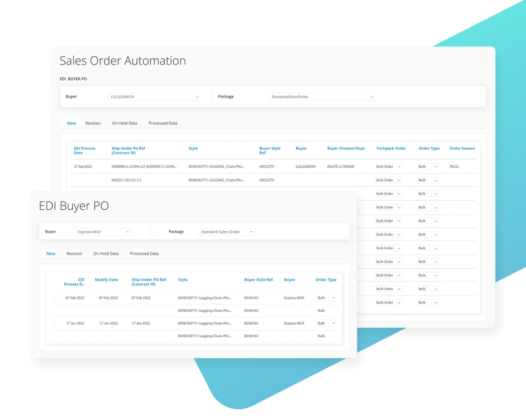Open Bulk order type dropdown in 27 Apr2022 row
526x420 pixels.
coord(428,167)
